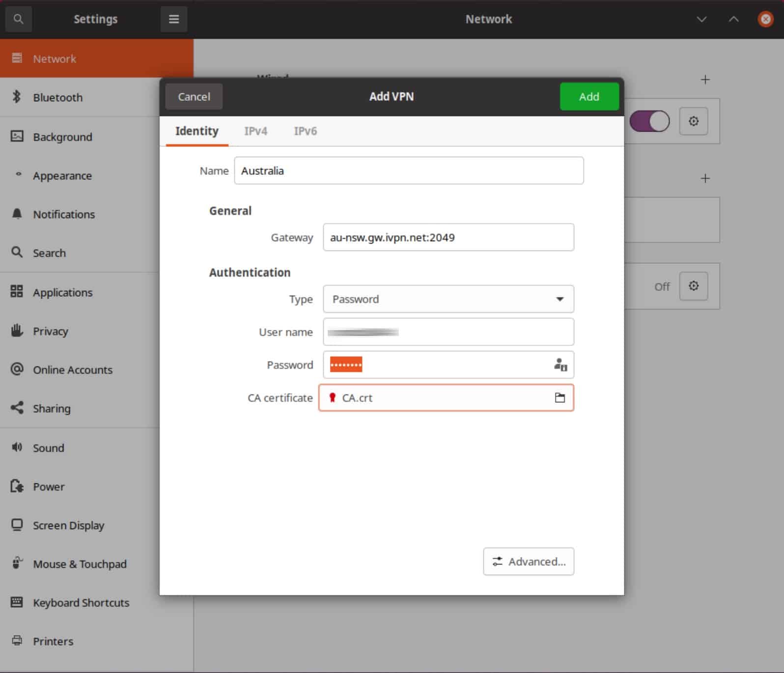Click the settings search magnifier icon
The width and height of the screenshot is (784, 673).
[18, 19]
